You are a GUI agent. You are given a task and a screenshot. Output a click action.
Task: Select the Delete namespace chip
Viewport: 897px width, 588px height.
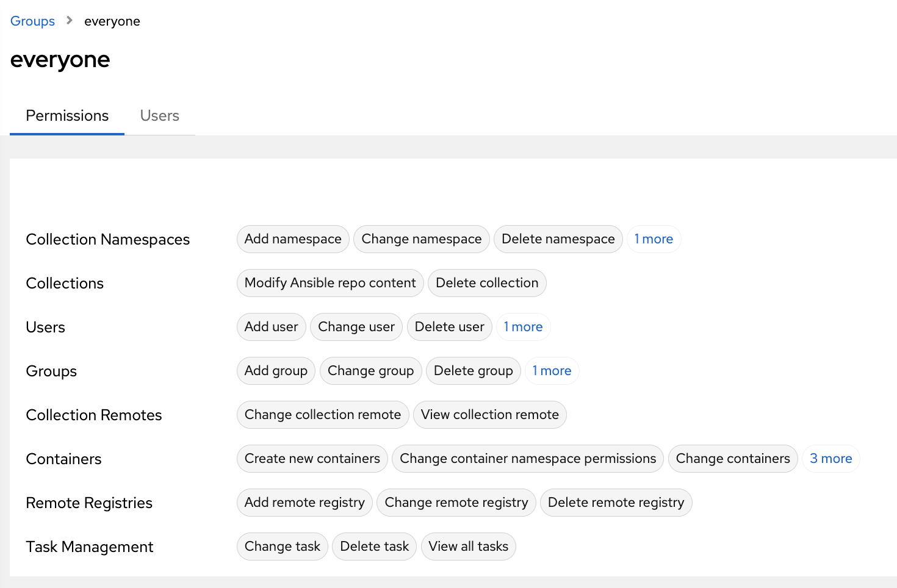click(558, 239)
